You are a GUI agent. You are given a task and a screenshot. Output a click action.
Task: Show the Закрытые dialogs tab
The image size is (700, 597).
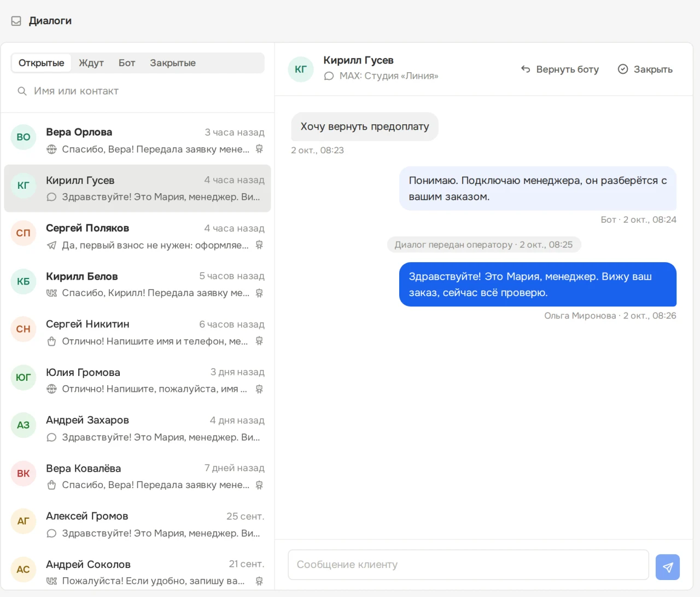coord(173,63)
